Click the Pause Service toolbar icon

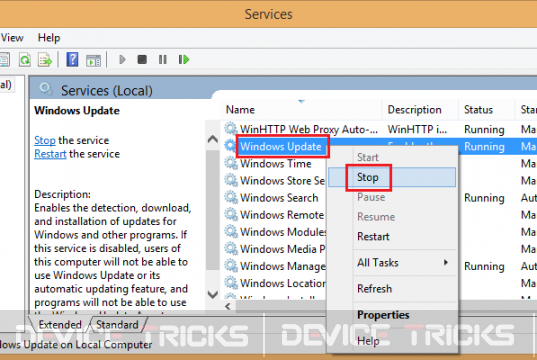tap(163, 60)
